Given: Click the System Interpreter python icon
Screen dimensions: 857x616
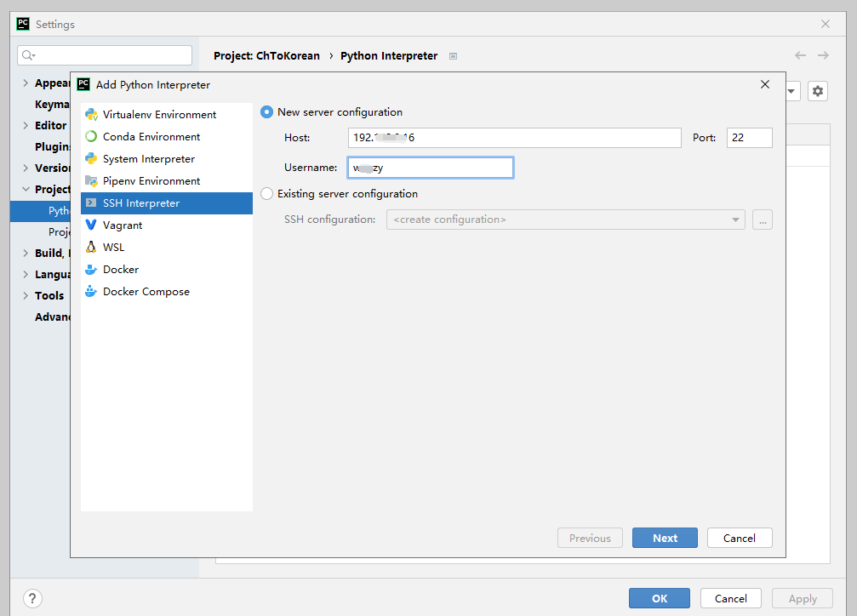Looking at the screenshot, I should pos(91,159).
